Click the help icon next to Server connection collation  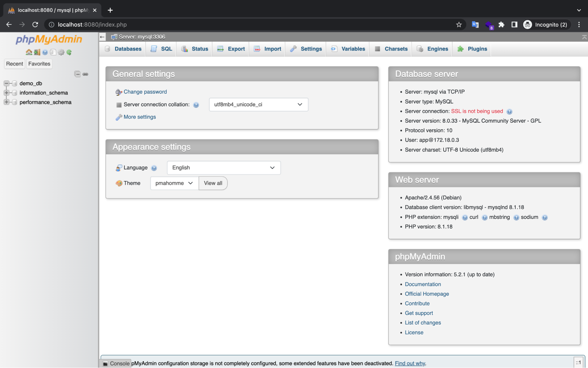click(196, 105)
